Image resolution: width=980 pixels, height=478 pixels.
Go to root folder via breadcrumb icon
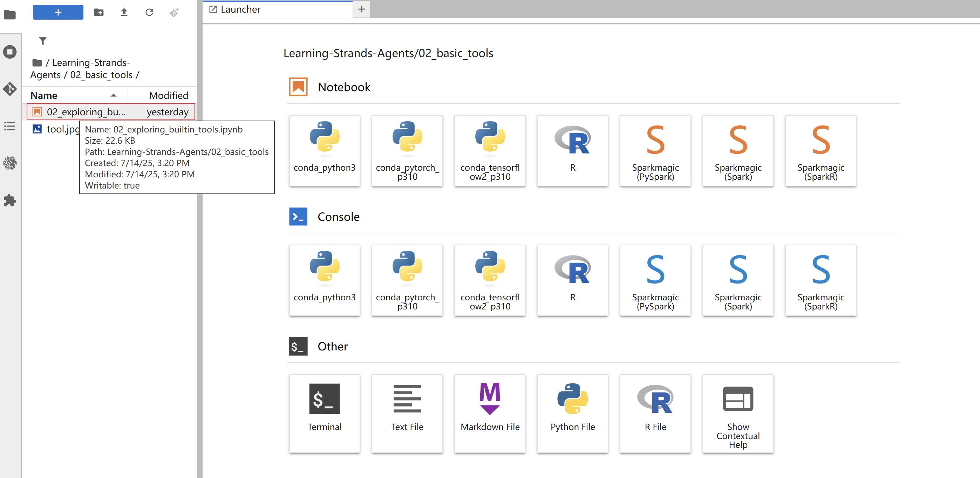coord(37,63)
